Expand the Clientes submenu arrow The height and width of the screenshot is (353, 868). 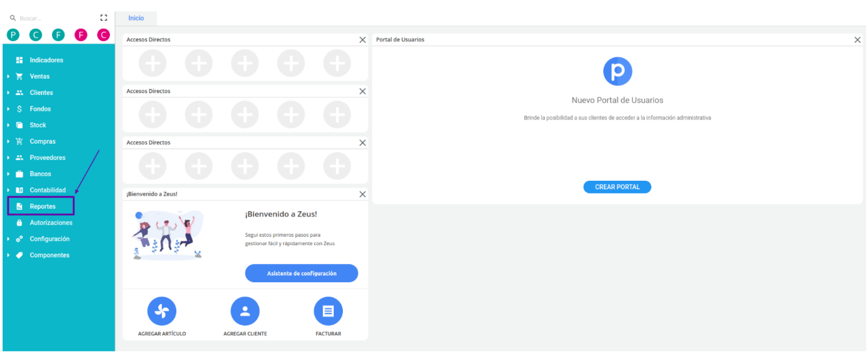pyautogui.click(x=7, y=92)
